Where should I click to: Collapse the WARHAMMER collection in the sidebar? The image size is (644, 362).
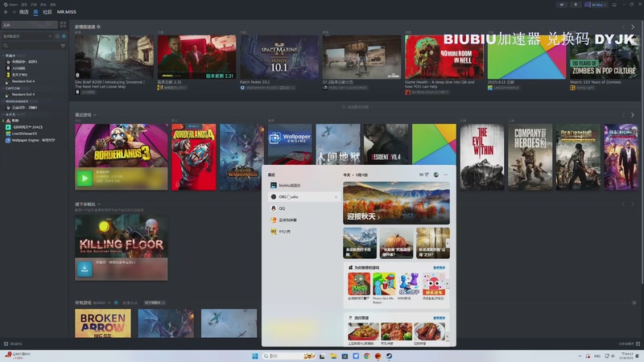tap(3, 101)
